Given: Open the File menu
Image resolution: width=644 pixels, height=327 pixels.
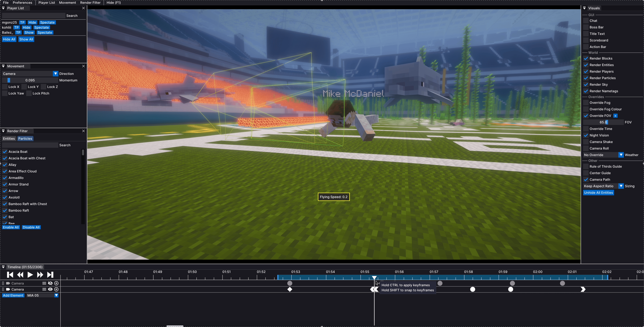Looking at the screenshot, I should click(x=6, y=3).
